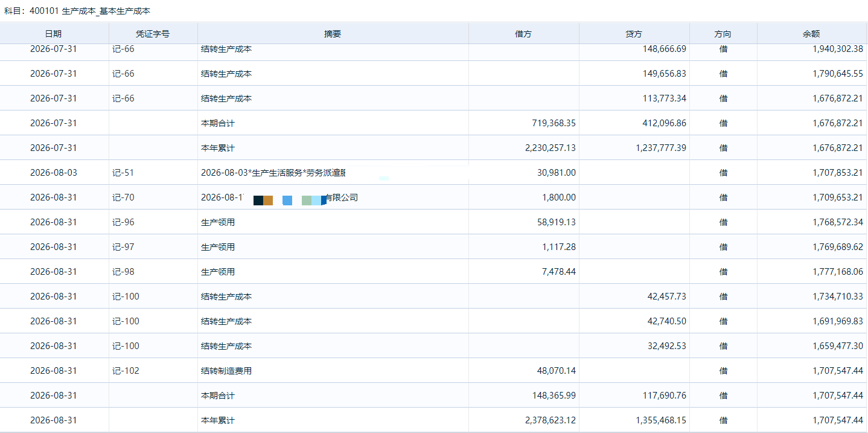Click 本期合计 in the 719,368.35 row
The width and height of the screenshot is (868, 433).
pyautogui.click(x=218, y=123)
